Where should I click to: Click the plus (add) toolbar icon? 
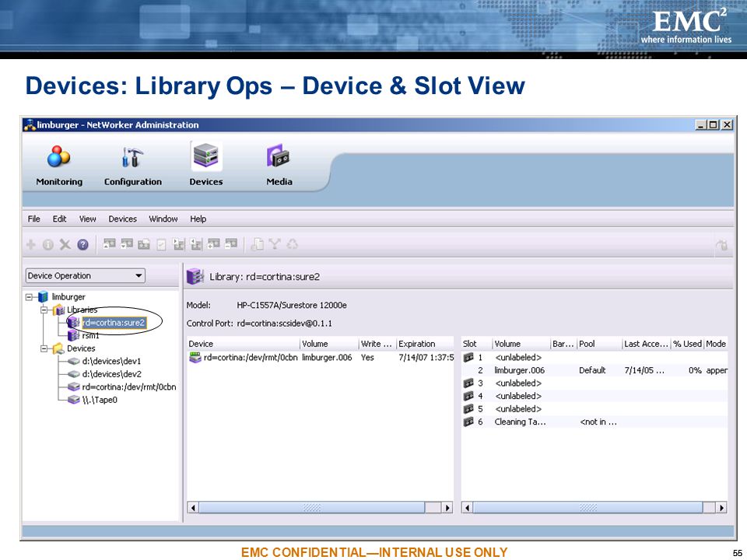tap(31, 245)
